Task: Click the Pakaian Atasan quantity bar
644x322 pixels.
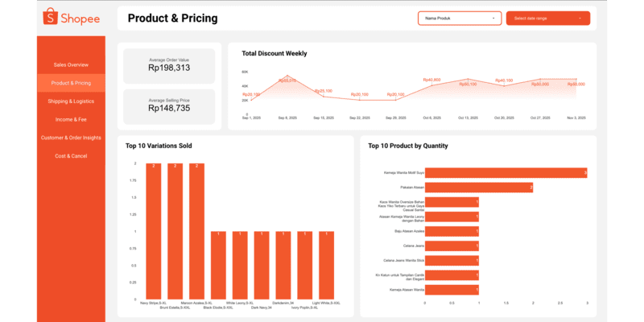Action: coord(478,188)
